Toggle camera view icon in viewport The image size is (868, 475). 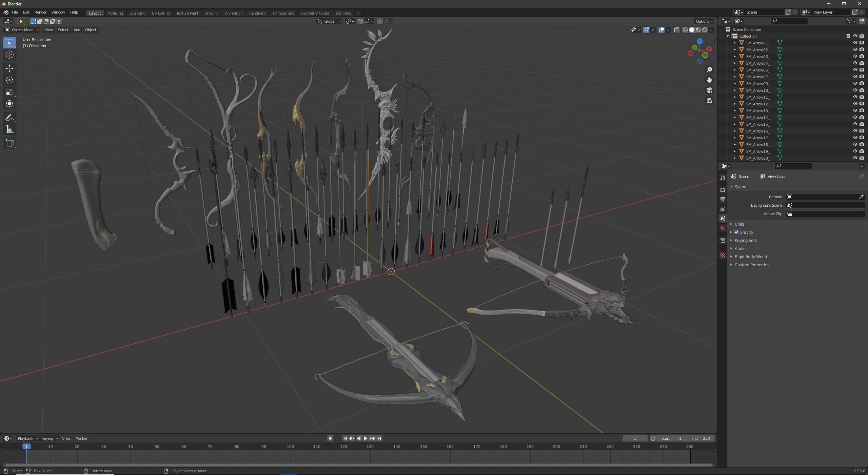(709, 90)
